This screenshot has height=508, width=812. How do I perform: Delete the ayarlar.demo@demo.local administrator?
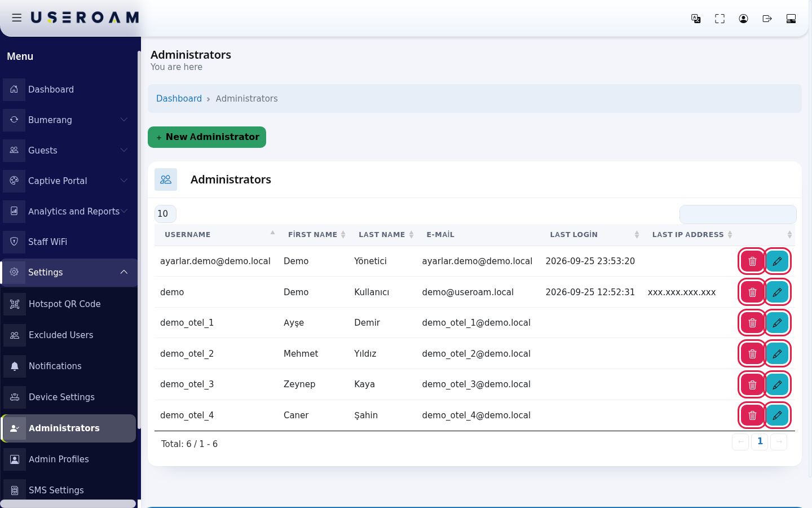[752, 261]
